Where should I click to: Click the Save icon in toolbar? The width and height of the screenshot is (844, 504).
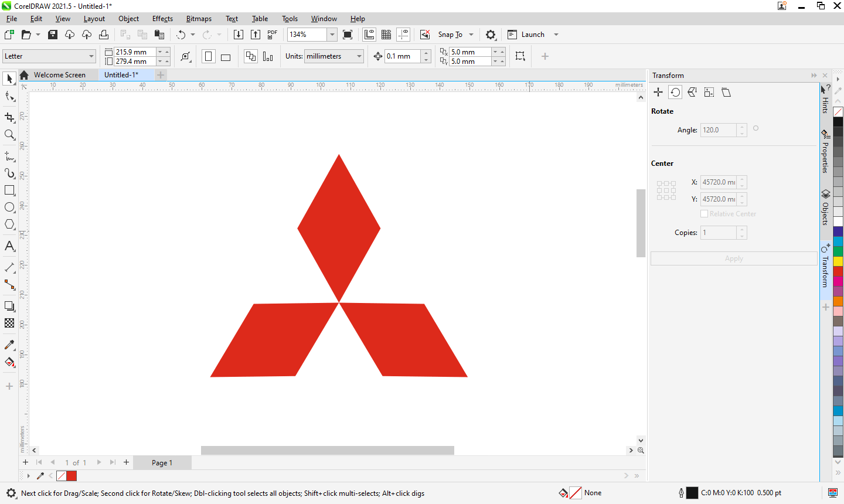53,35
